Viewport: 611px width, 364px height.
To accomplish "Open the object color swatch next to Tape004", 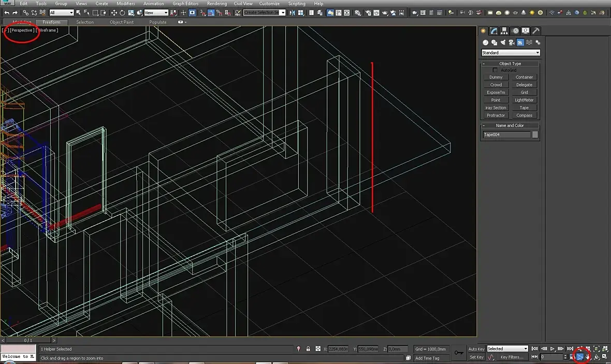I will 535,135.
